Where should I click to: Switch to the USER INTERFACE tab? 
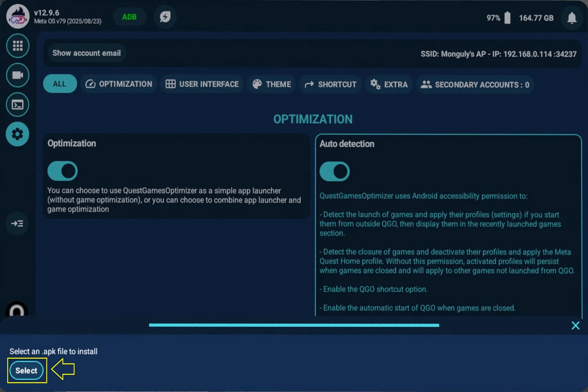point(202,84)
